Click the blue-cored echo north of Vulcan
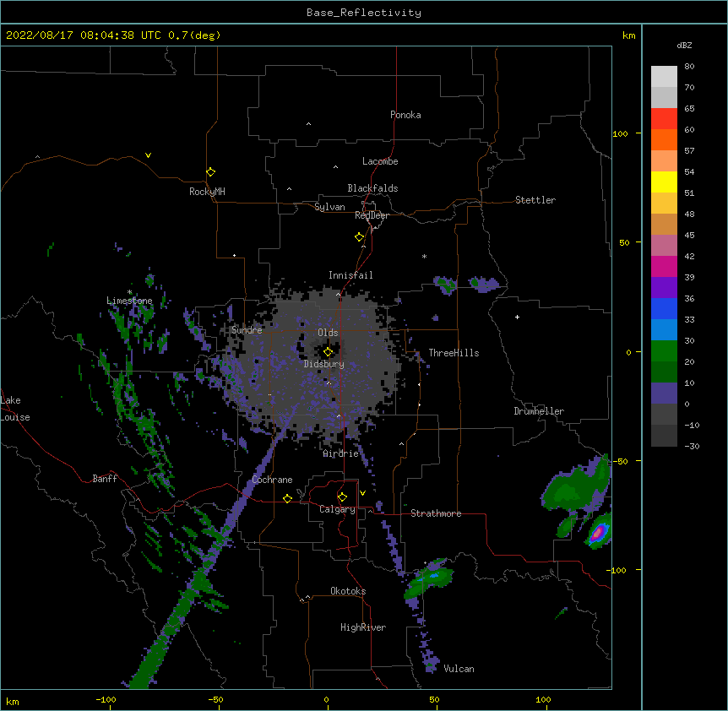 430,579
